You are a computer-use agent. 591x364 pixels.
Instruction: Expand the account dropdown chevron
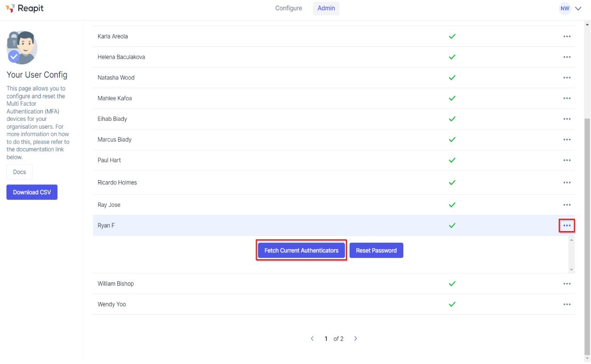click(x=579, y=8)
